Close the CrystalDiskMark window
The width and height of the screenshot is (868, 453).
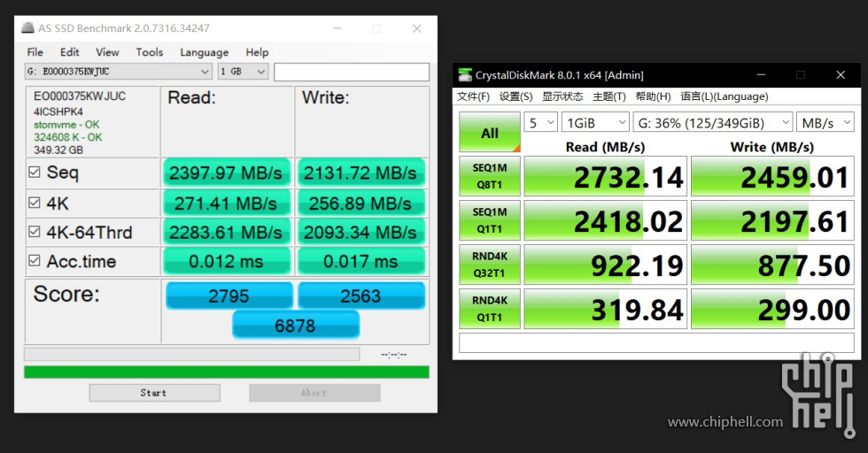click(841, 74)
